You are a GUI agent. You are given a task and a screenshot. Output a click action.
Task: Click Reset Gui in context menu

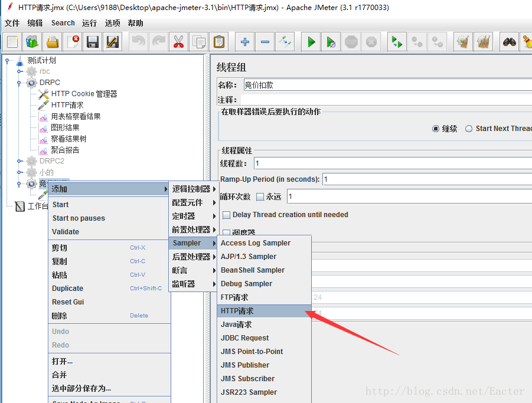[110, 302]
